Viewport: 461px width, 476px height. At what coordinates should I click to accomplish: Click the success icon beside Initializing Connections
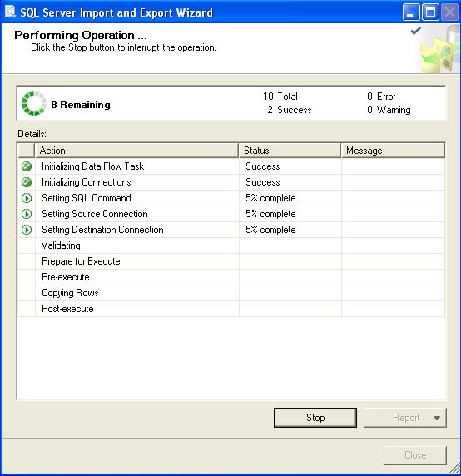coord(27,182)
